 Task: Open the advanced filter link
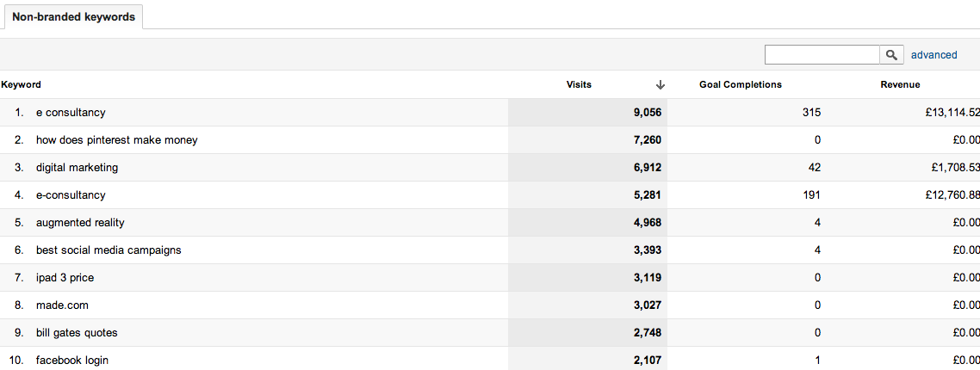[933, 55]
